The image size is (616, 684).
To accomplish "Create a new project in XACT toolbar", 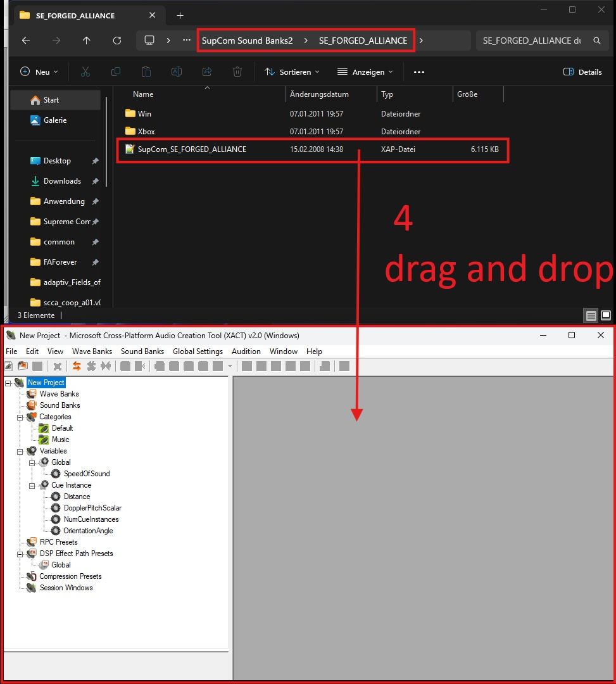I will tap(9, 367).
